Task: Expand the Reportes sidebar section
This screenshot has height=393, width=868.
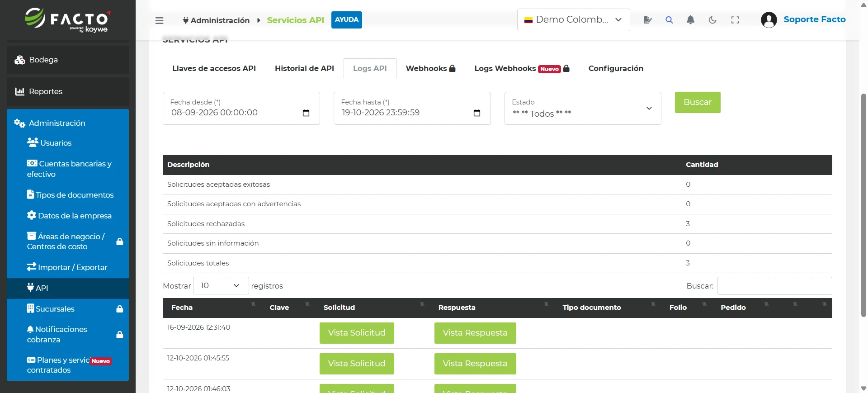Action: (x=68, y=91)
